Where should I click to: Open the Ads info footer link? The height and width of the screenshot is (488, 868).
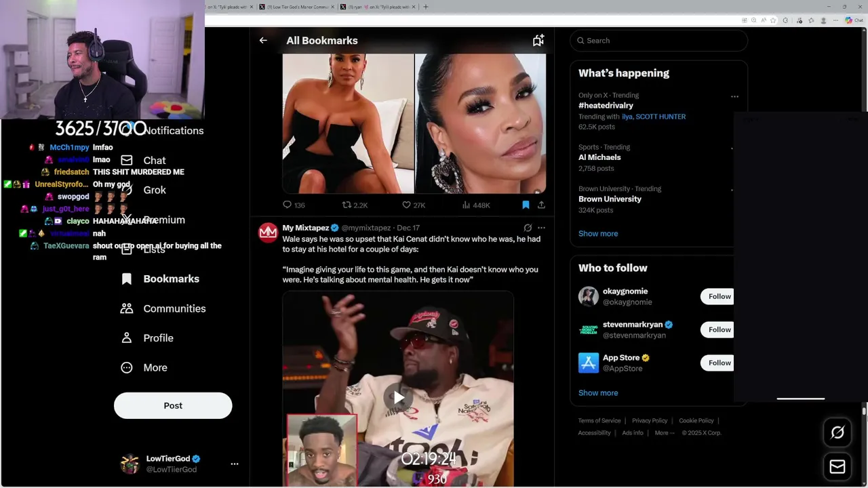tap(633, 433)
